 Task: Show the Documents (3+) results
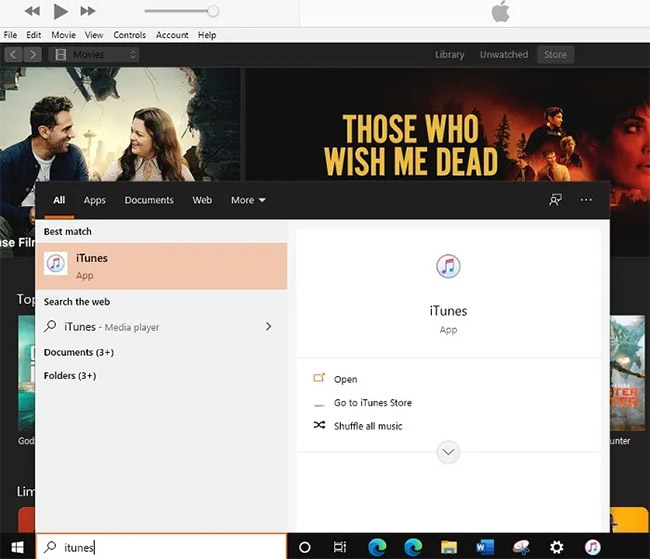point(79,352)
